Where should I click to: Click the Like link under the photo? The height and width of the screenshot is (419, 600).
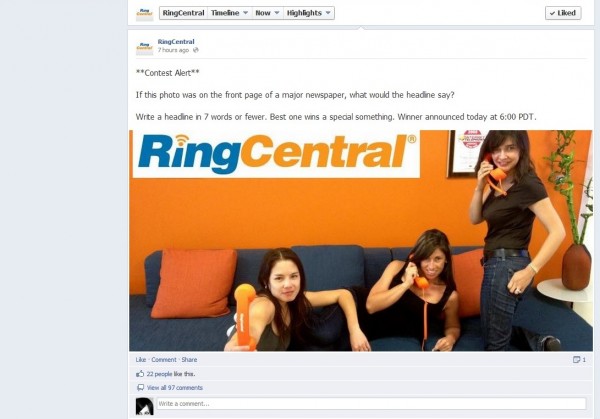point(141,360)
